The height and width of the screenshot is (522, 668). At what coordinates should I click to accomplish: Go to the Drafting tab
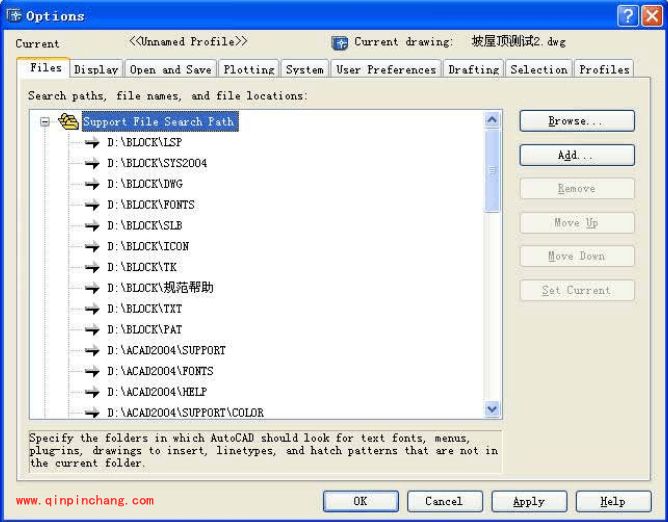coord(473,69)
